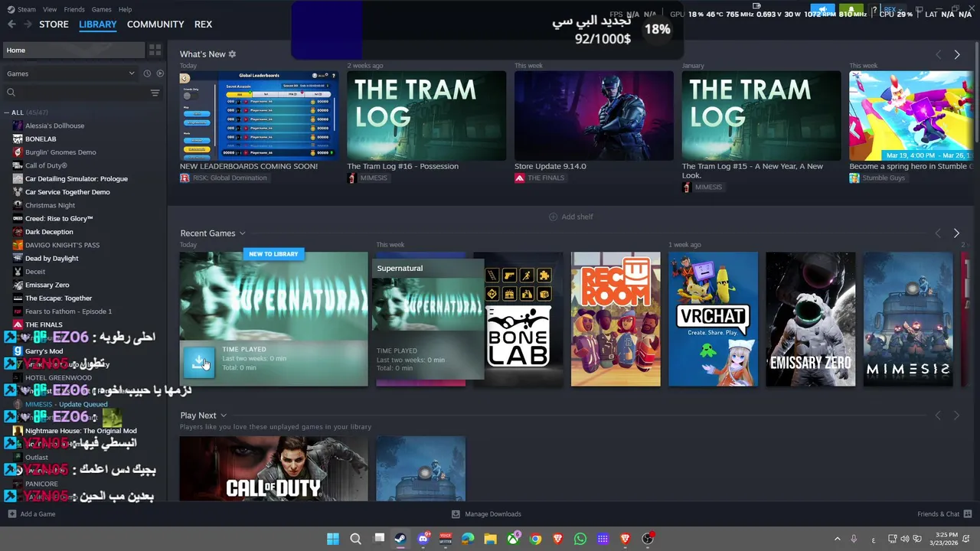This screenshot has height=551, width=980.
Task: Open Windows taskbar search
Action: coord(355,539)
